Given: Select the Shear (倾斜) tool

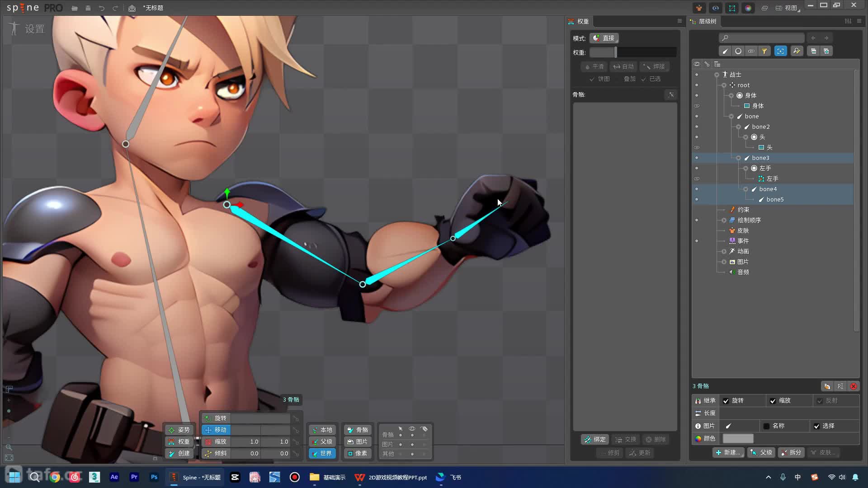Looking at the screenshot, I should [x=216, y=454].
